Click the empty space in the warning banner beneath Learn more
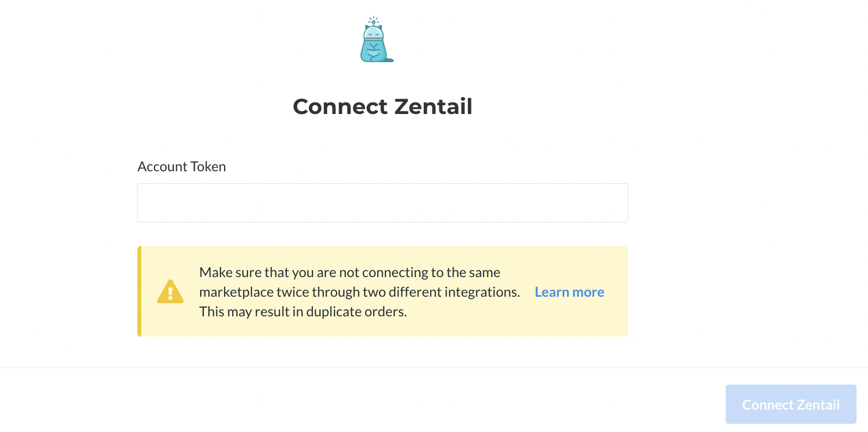The width and height of the screenshot is (868, 432). 569,319
